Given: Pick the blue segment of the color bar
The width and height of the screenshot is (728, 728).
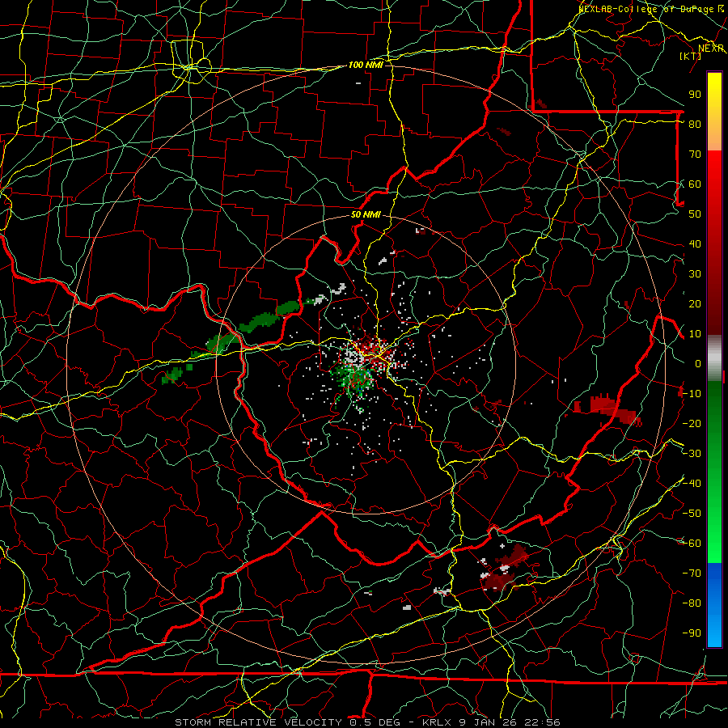Looking at the screenshot, I should click(714, 605).
